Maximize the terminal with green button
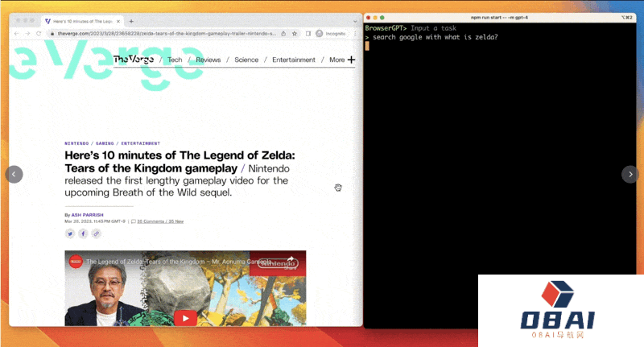The height and width of the screenshot is (347, 644). pos(382,18)
